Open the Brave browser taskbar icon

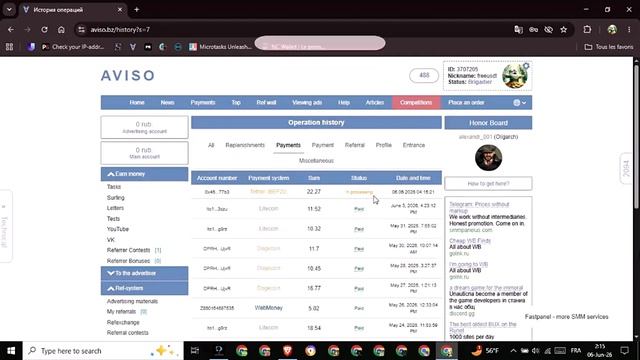(x=287, y=351)
